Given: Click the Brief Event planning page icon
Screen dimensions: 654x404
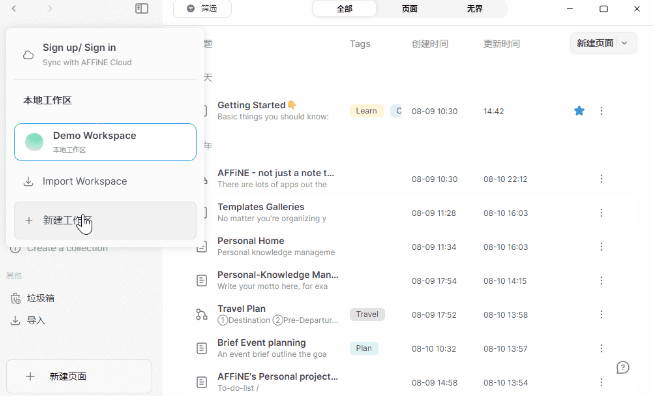Looking at the screenshot, I should tap(202, 348).
